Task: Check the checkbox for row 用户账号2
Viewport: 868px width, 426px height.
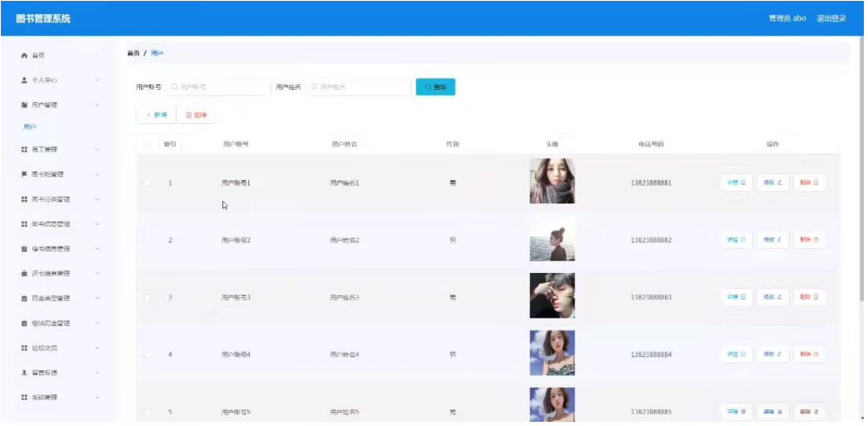Action: tap(147, 240)
